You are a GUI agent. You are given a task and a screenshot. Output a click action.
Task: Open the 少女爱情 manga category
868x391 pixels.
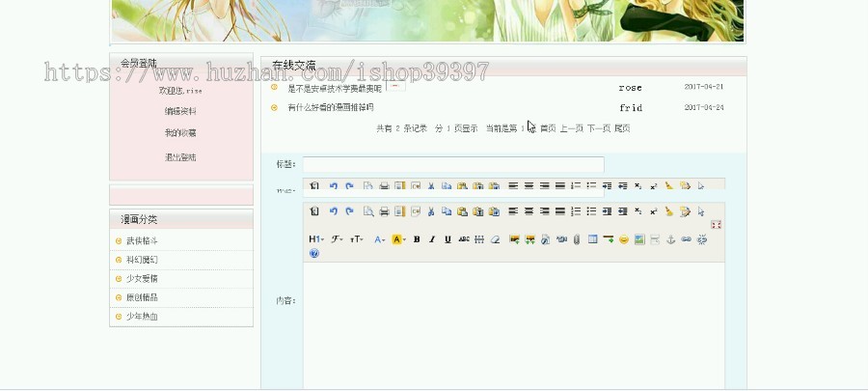(x=143, y=279)
